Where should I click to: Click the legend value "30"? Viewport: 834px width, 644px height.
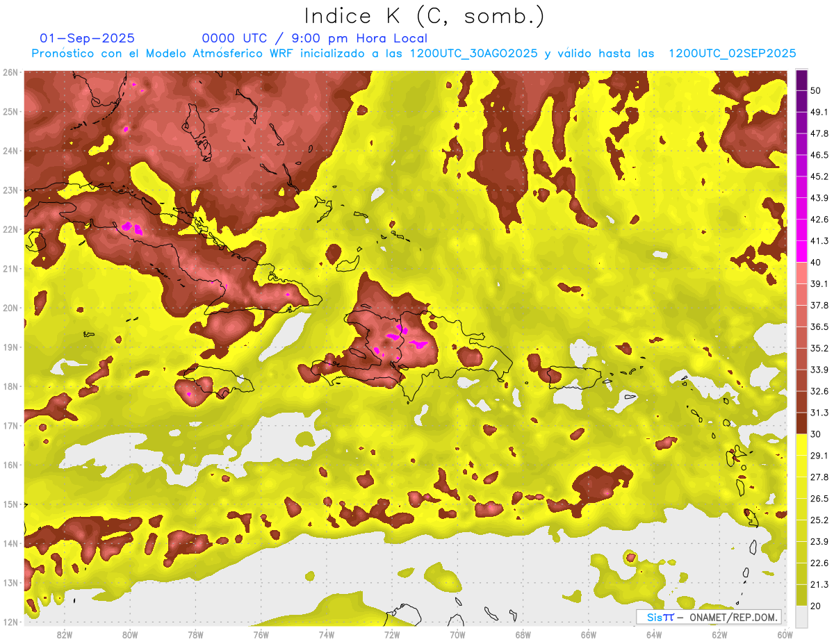tap(816, 434)
